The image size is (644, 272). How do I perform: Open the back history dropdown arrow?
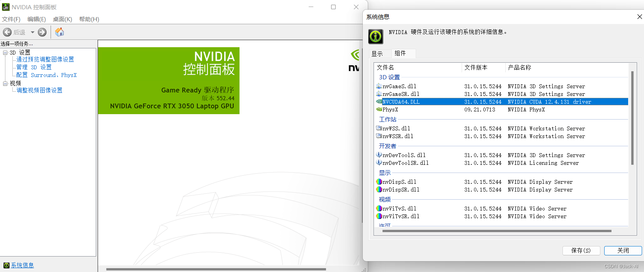pyautogui.click(x=32, y=33)
